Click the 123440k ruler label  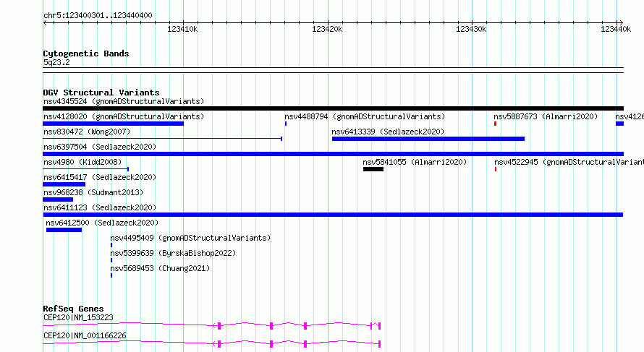click(x=616, y=29)
